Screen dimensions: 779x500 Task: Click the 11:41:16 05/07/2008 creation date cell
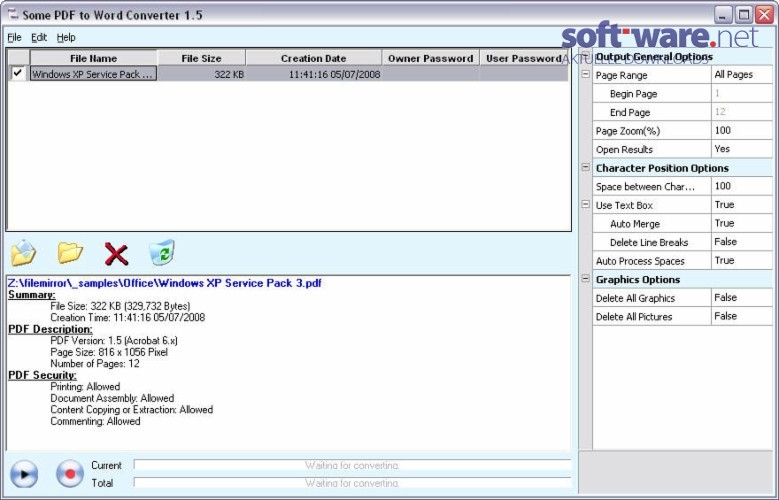(x=313, y=74)
